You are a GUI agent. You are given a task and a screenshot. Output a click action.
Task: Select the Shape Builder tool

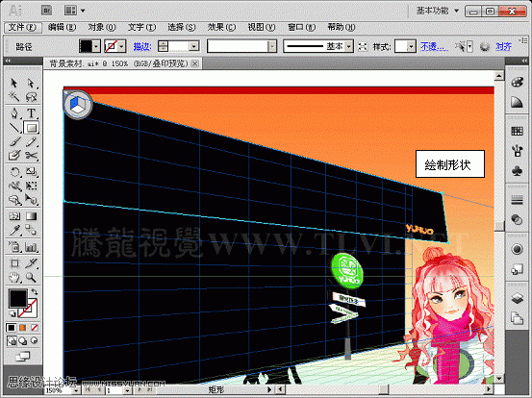(13, 200)
